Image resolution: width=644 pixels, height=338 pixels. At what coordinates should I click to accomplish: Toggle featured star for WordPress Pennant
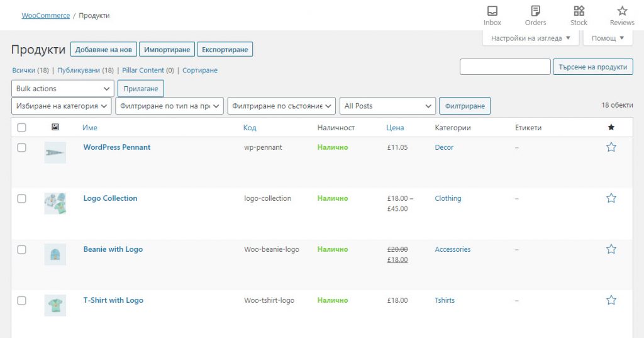[611, 147]
